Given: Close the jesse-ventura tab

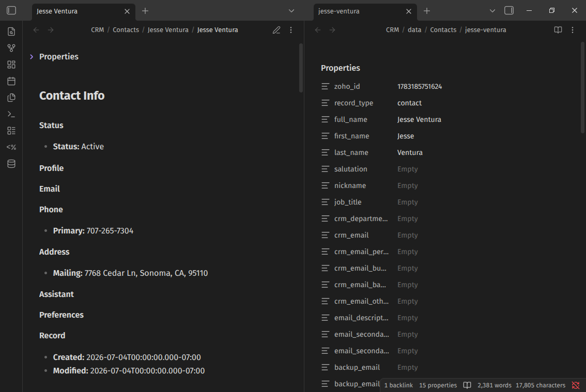Looking at the screenshot, I should point(409,11).
